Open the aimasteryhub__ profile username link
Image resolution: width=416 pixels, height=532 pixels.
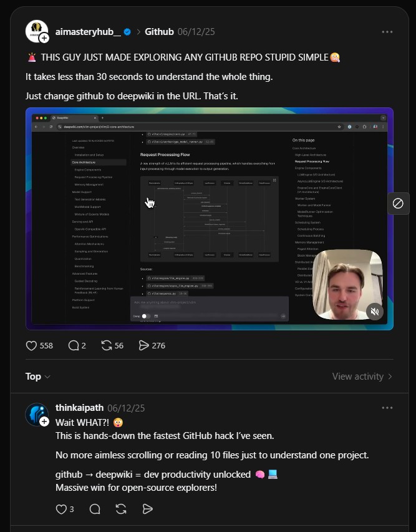88,32
